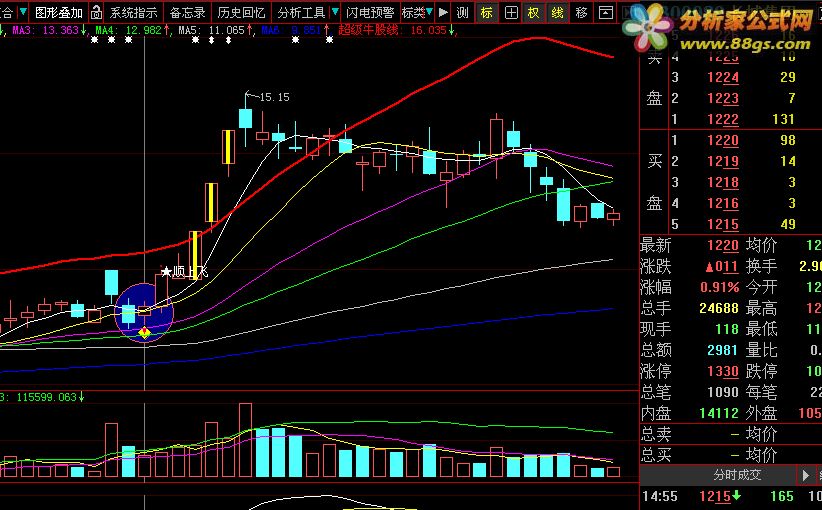Viewport: 822px width, 510px height.
Task: Open the 分析工具 analysis tools menu
Action: tap(301, 12)
